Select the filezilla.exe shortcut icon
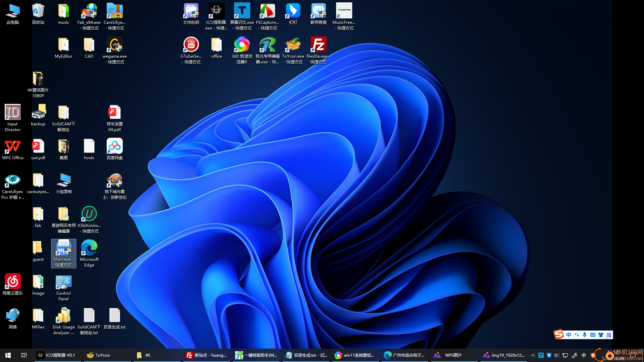Image resolution: width=644 pixels, height=362 pixels. (x=318, y=50)
